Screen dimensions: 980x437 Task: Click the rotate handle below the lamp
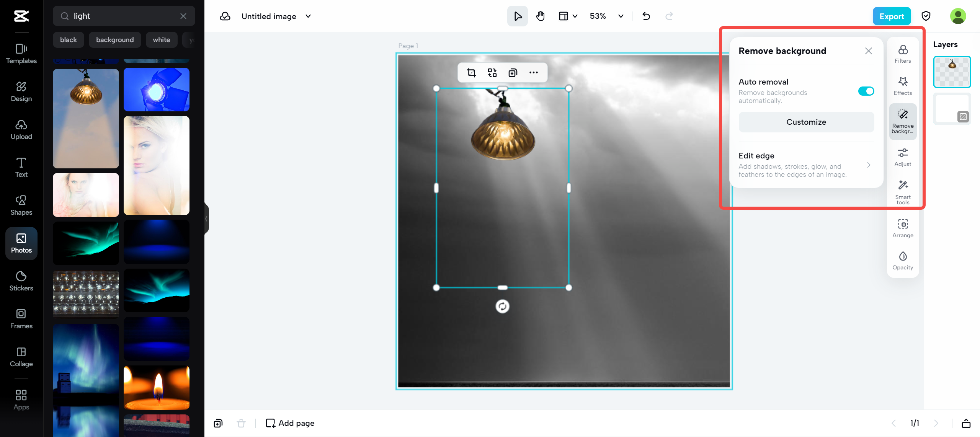tap(502, 306)
